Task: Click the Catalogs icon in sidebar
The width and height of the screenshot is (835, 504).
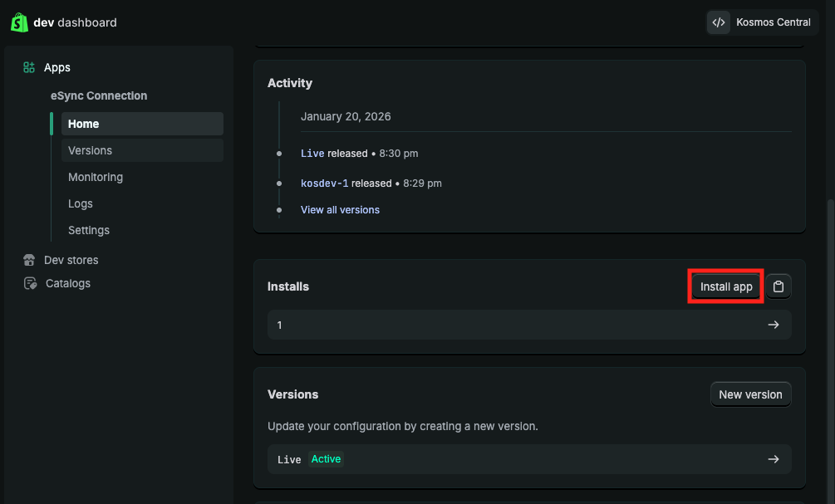Action: point(30,283)
